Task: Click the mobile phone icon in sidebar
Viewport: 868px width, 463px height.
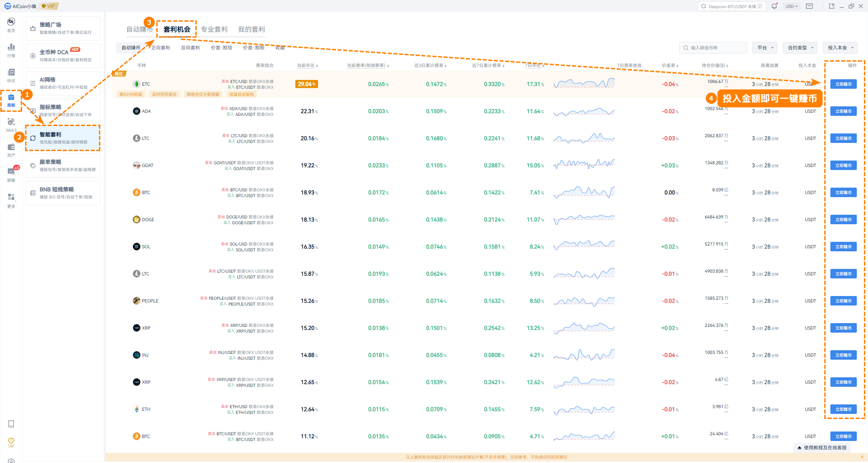Action: (x=11, y=424)
